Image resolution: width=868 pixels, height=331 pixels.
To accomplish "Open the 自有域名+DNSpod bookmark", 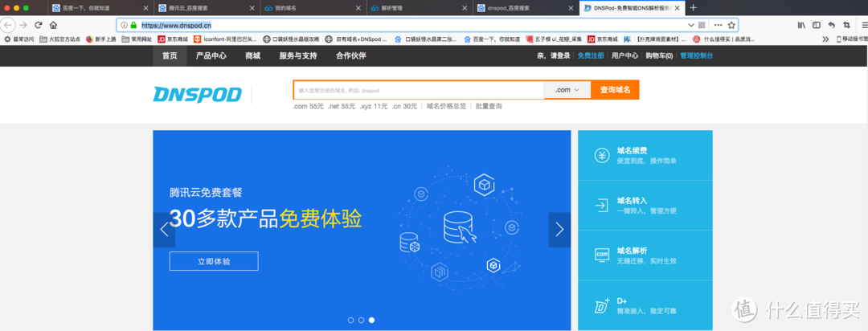I will 357,39.
